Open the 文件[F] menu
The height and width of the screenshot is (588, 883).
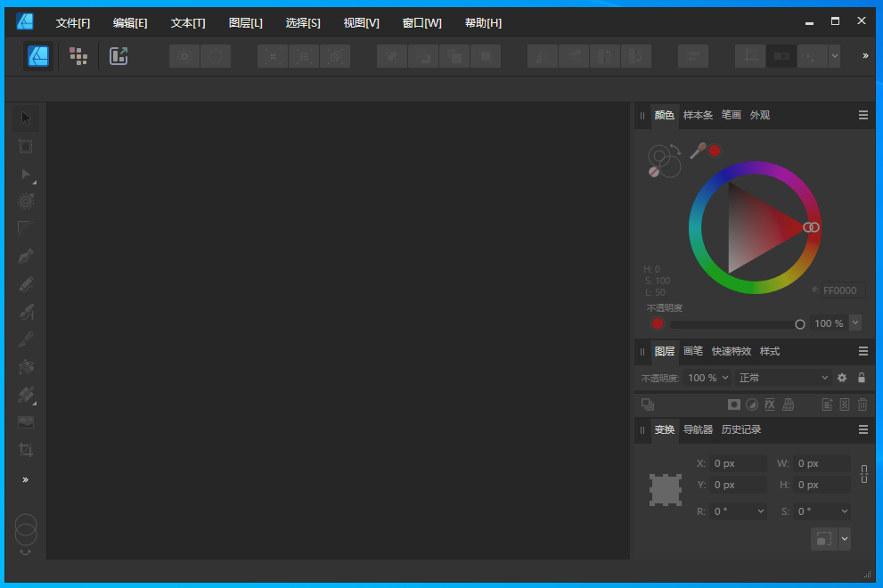pyautogui.click(x=73, y=22)
